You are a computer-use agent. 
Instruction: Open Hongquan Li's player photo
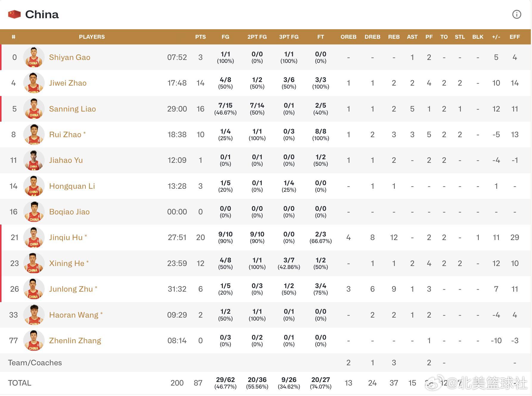34,186
